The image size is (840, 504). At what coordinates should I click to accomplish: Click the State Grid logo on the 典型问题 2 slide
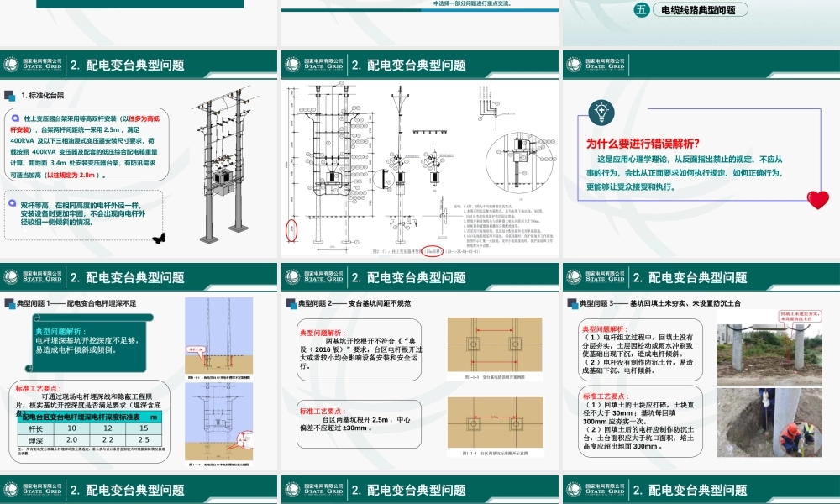click(x=314, y=277)
